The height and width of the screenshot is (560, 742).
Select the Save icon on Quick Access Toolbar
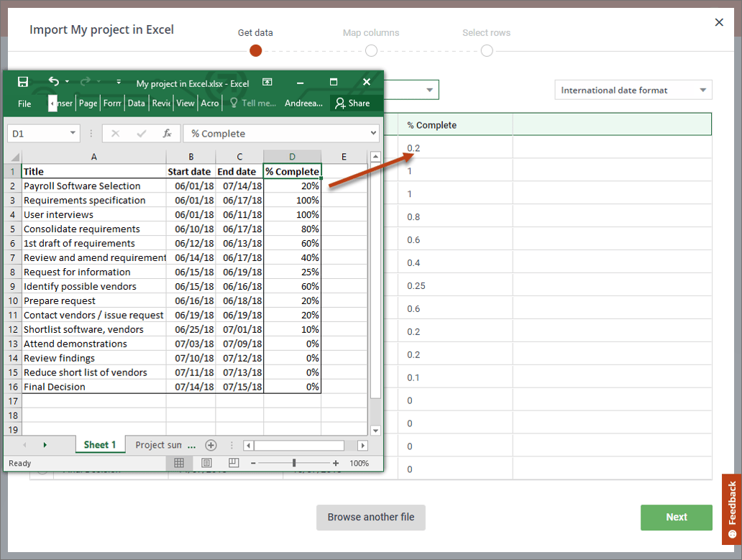[x=24, y=82]
